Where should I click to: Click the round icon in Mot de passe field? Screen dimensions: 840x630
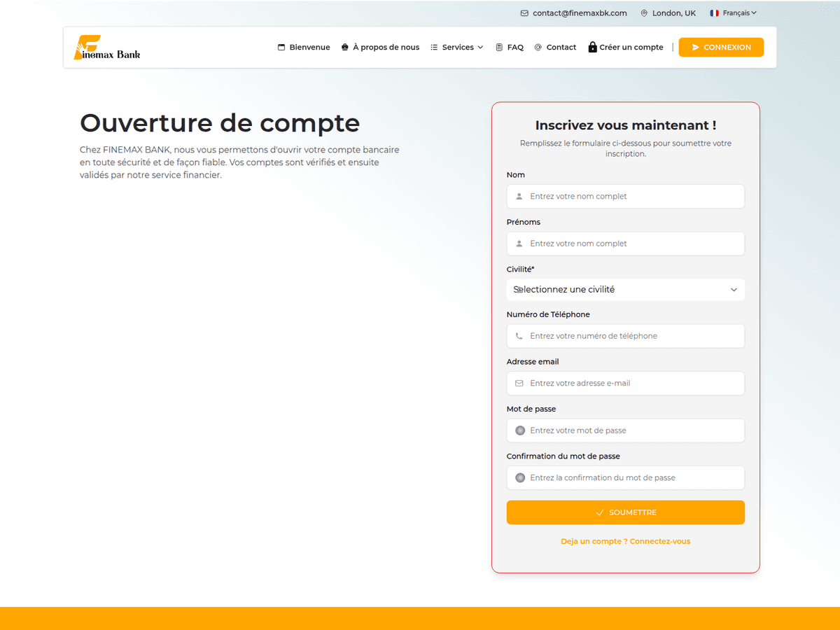coord(520,430)
